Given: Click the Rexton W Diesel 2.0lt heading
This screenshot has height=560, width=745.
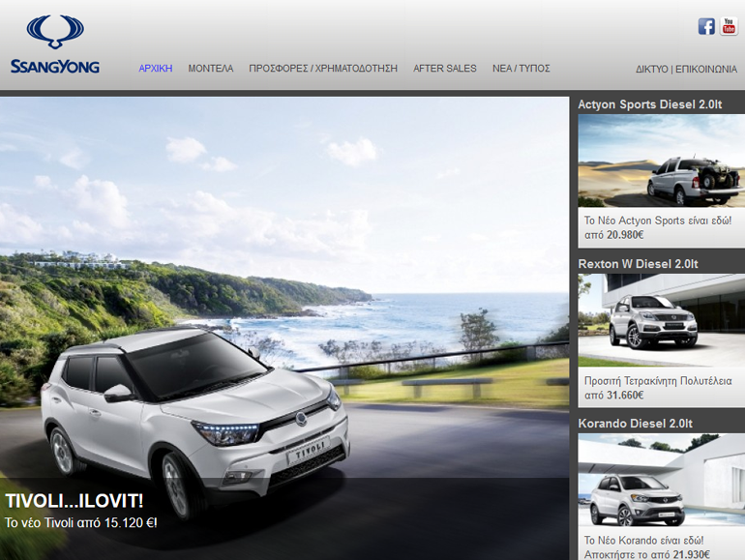Looking at the screenshot, I should pyautogui.click(x=638, y=264).
